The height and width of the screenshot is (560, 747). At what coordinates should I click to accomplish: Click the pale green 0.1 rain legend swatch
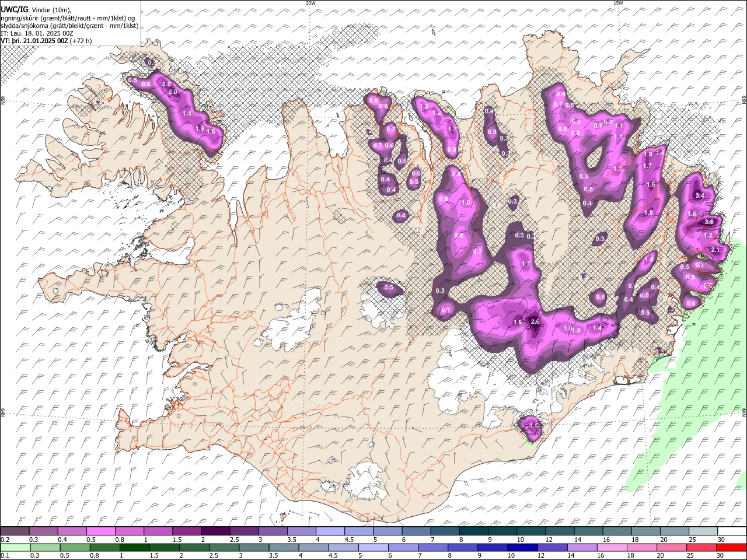(x=16, y=547)
